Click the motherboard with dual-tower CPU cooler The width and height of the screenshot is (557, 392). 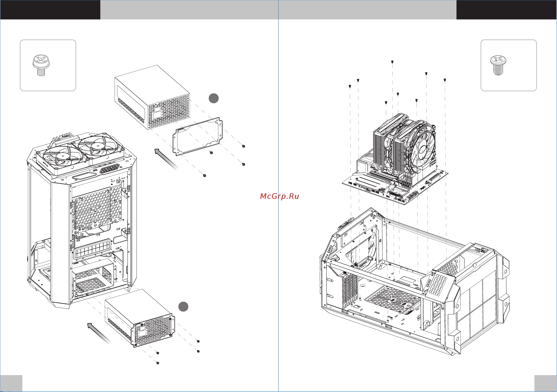coord(395,159)
